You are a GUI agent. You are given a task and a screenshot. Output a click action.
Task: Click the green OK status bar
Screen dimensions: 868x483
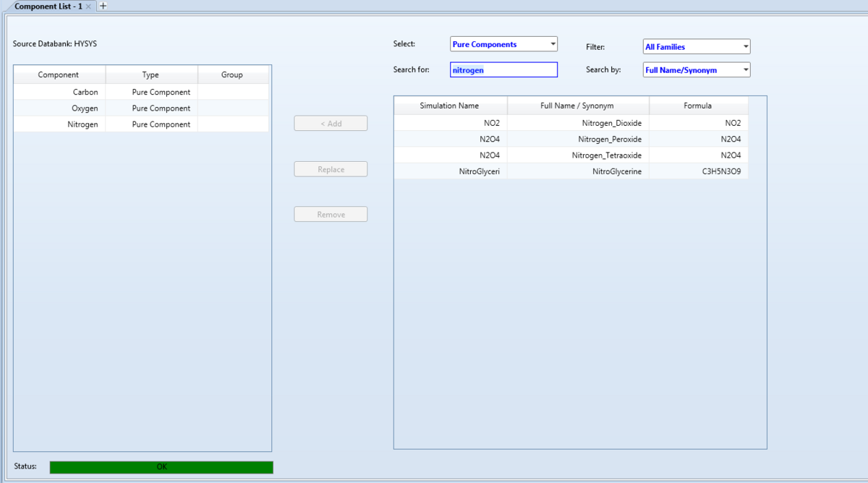point(161,467)
